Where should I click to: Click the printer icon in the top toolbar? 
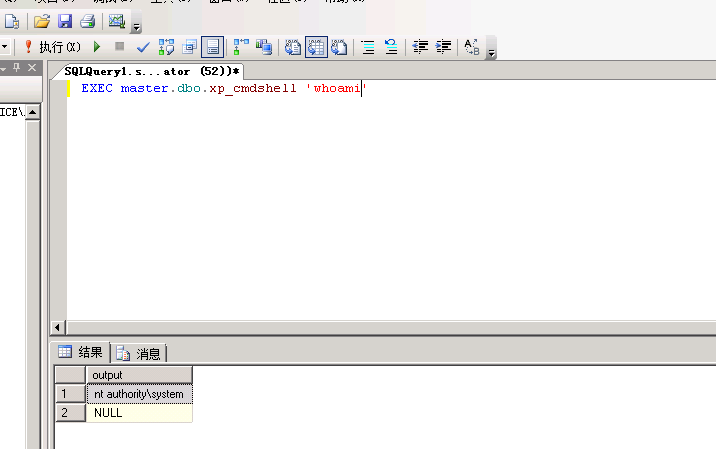pos(88,21)
